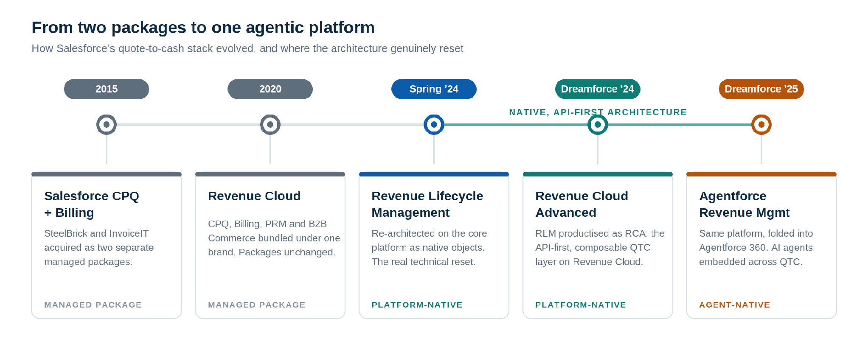The width and height of the screenshot is (868, 347).
Task: Click the blue Spring '24 pill
Action: pyautogui.click(x=434, y=89)
